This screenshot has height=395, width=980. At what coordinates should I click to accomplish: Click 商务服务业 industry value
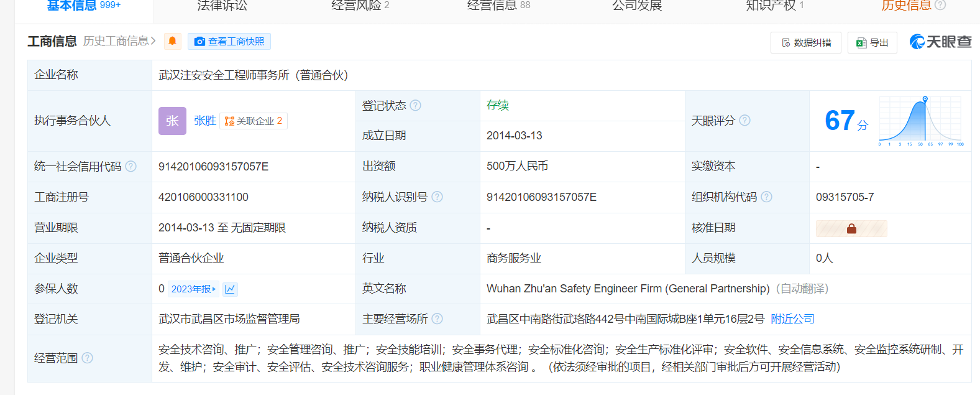click(x=514, y=258)
